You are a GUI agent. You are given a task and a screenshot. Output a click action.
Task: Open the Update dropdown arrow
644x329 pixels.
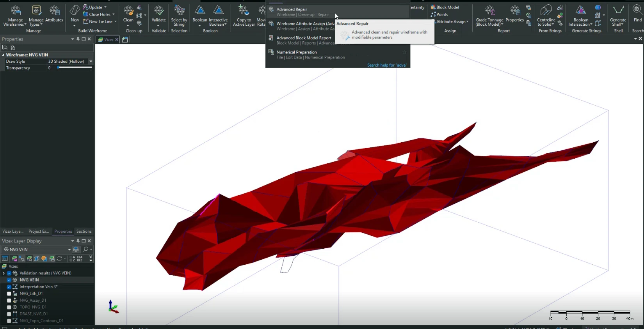click(105, 7)
